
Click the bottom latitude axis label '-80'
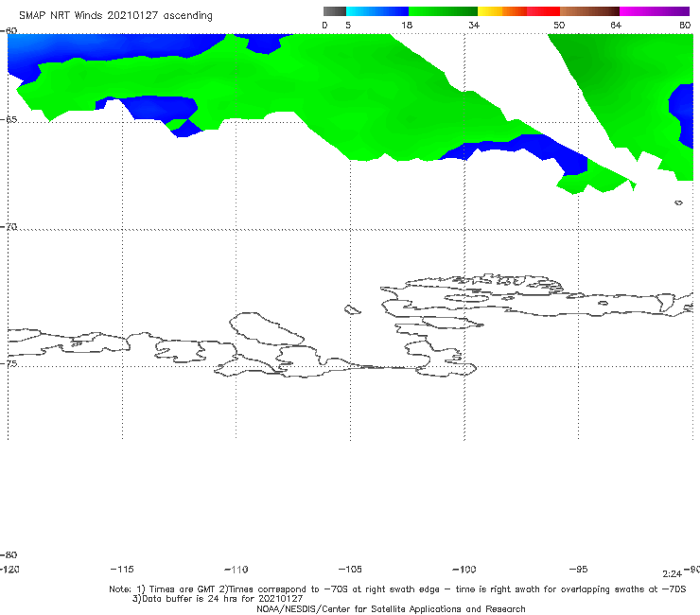coord(9,554)
